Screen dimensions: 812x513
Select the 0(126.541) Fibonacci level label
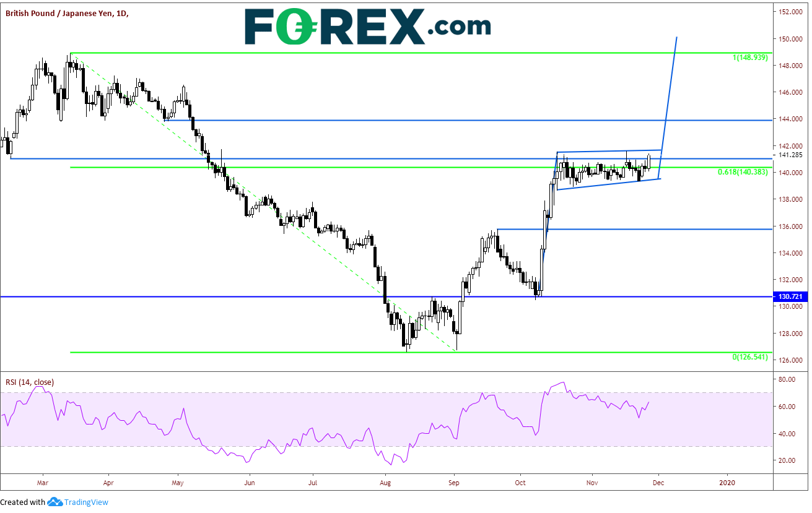750,357
